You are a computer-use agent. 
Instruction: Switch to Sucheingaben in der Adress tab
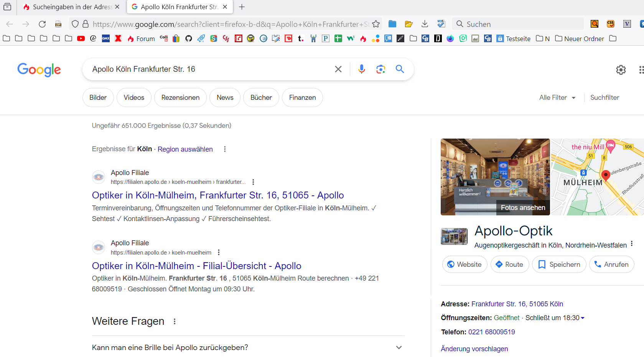[72, 7]
